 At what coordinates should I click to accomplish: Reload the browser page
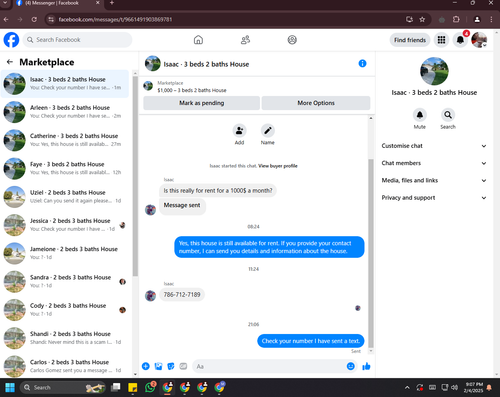pyautogui.click(x=34, y=19)
